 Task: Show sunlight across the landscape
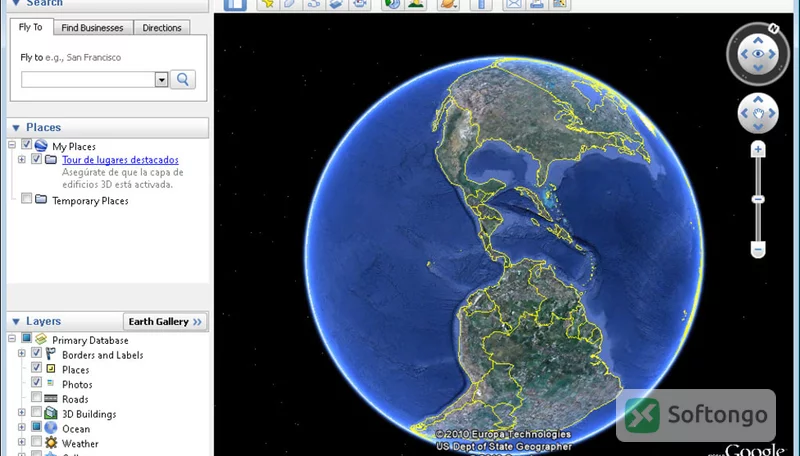pyautogui.click(x=415, y=5)
